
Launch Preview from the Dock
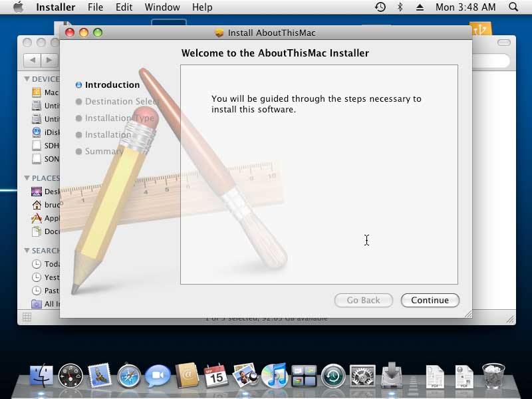point(245,375)
